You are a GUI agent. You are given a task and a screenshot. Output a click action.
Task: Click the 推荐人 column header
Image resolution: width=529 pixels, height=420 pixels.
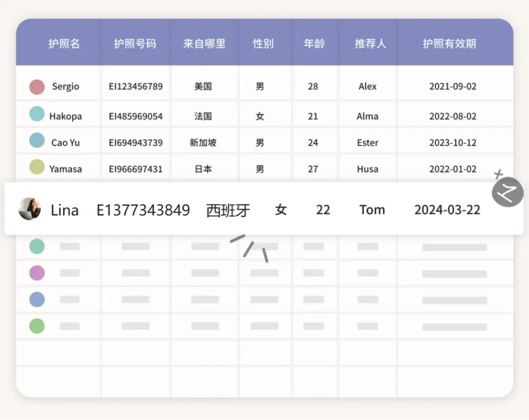370,43
